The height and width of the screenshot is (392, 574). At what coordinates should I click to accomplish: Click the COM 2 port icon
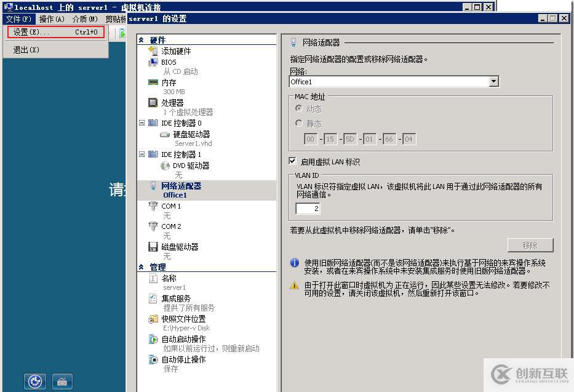click(153, 226)
